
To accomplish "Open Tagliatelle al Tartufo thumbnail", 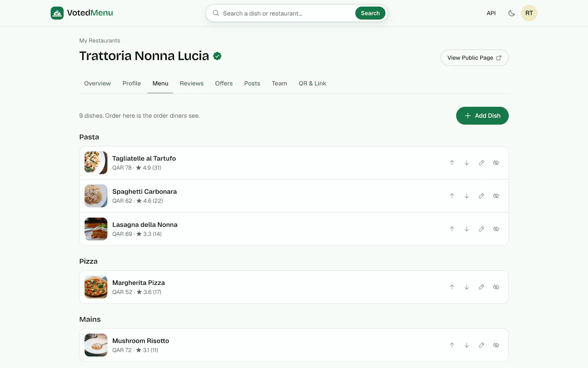I will pyautogui.click(x=96, y=163).
